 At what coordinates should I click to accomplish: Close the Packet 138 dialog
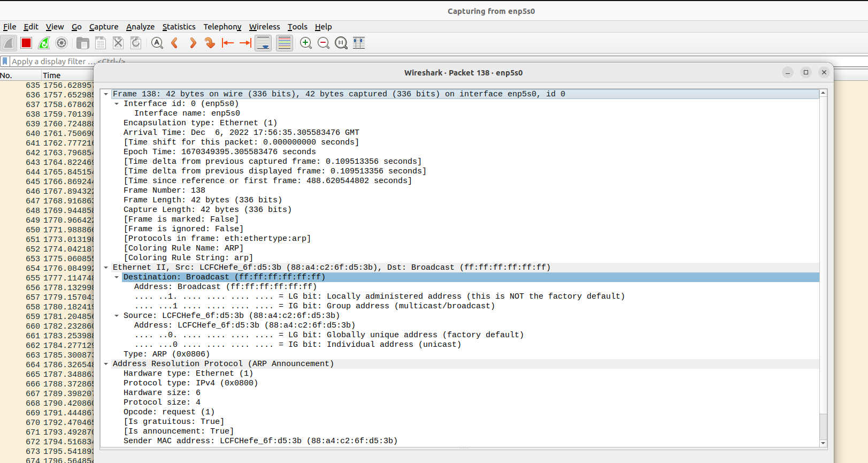pyautogui.click(x=824, y=72)
